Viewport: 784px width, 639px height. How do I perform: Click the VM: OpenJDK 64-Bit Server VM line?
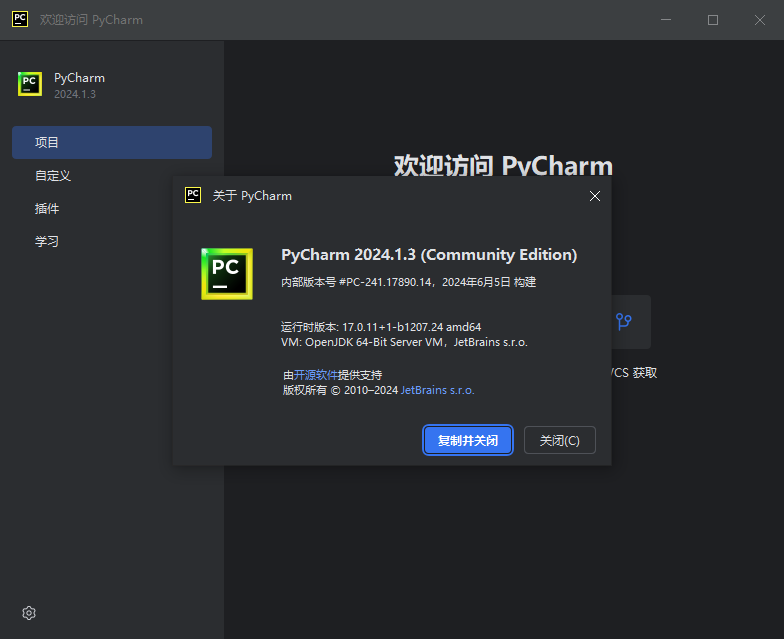pyautogui.click(x=404, y=342)
